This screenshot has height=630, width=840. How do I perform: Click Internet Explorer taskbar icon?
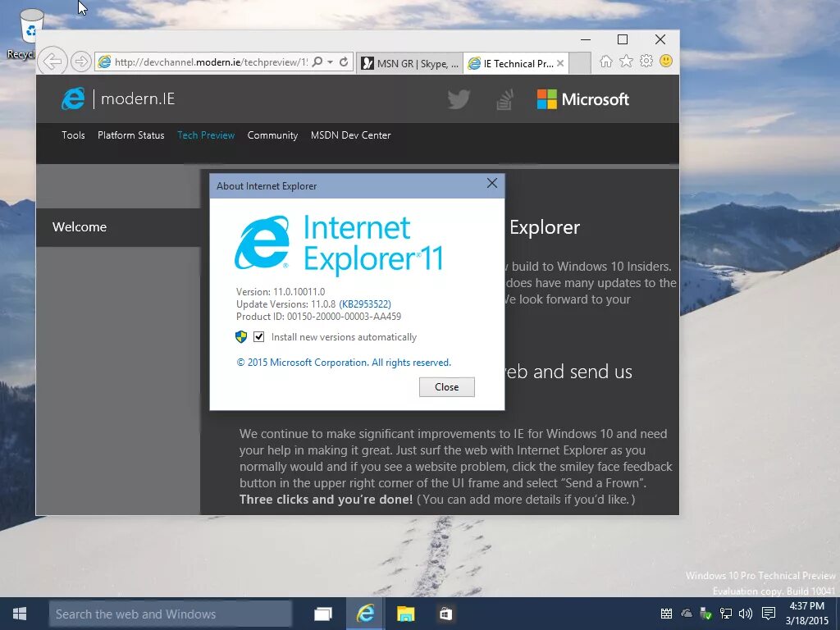point(365,614)
